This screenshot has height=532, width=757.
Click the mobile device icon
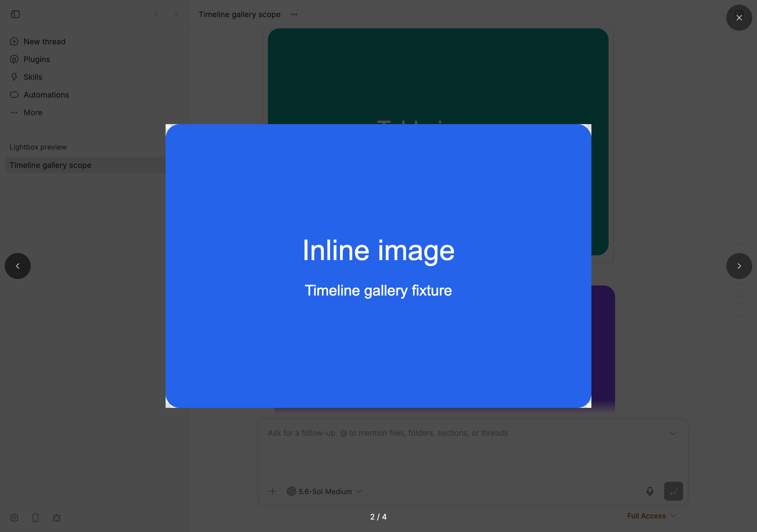click(x=35, y=518)
